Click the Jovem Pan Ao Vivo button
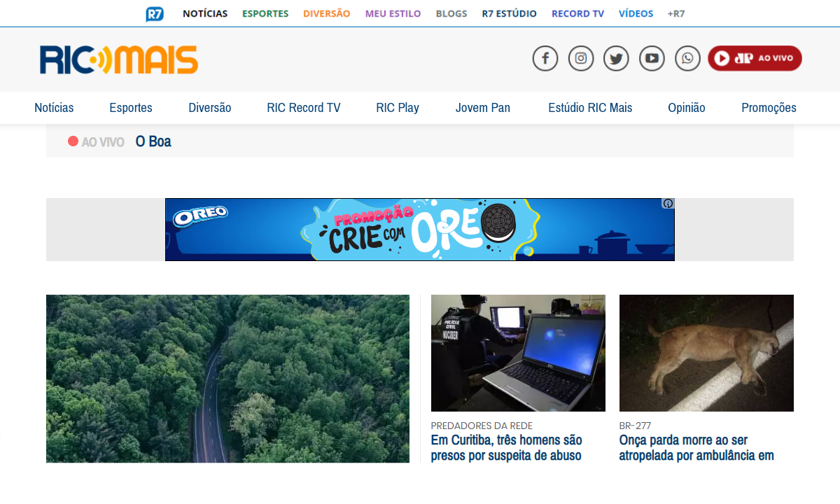 click(755, 58)
